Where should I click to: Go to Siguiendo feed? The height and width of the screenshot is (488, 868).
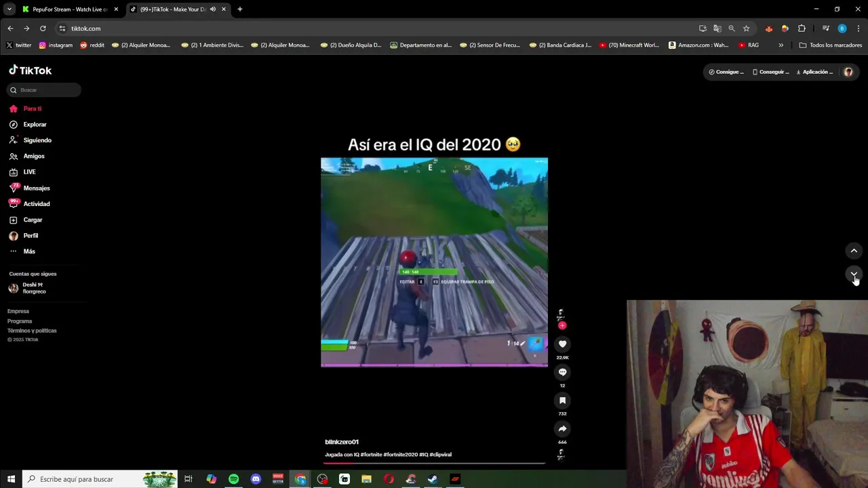pos(31,140)
